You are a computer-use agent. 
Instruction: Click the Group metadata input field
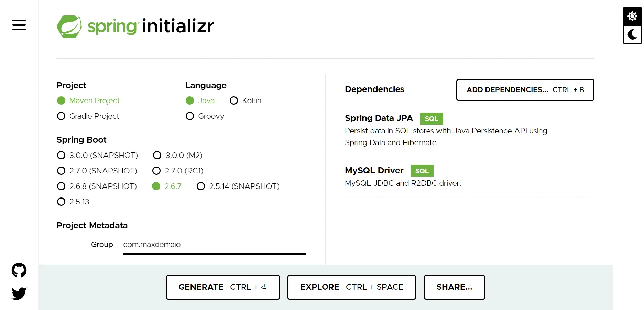tap(214, 245)
